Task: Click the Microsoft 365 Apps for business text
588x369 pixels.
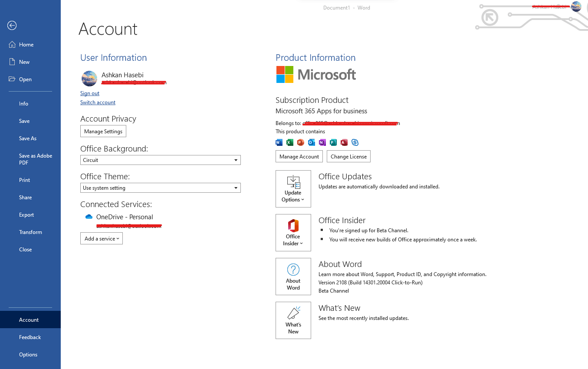Action: 322,111
